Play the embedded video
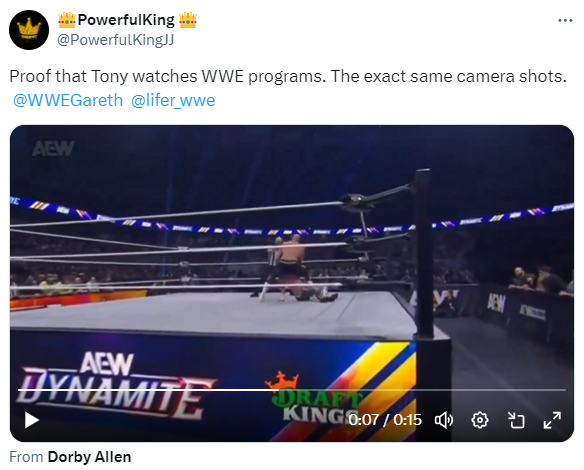584x470 pixels. tap(32, 420)
